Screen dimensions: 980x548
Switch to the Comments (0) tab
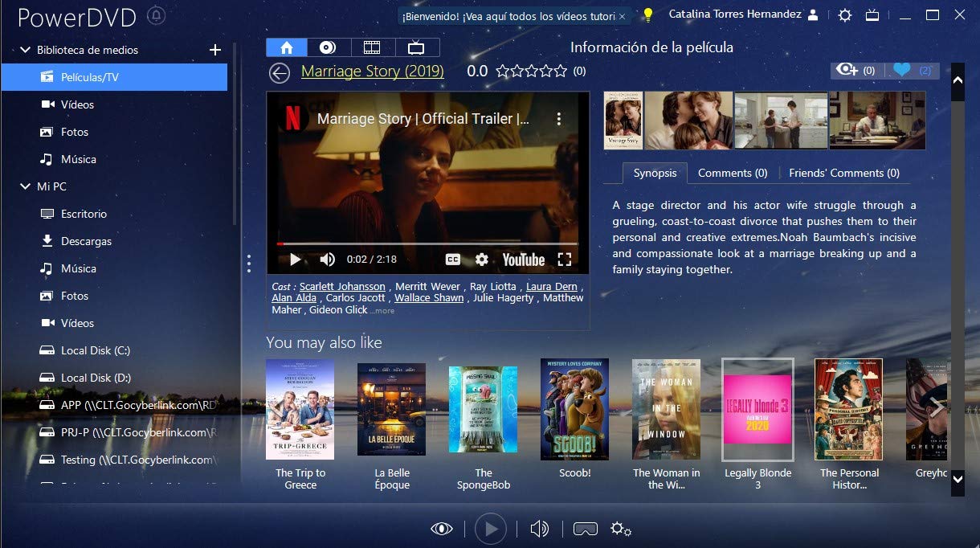coord(733,173)
